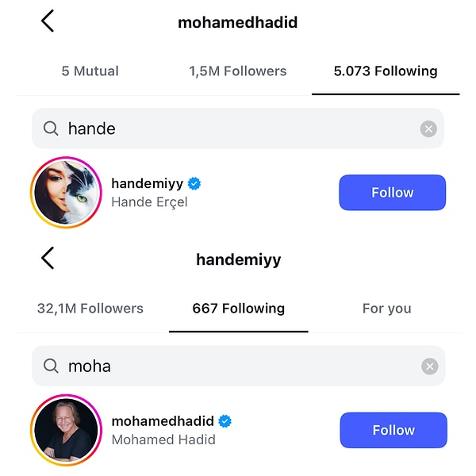Follow Hande Erçel's account

(x=392, y=193)
